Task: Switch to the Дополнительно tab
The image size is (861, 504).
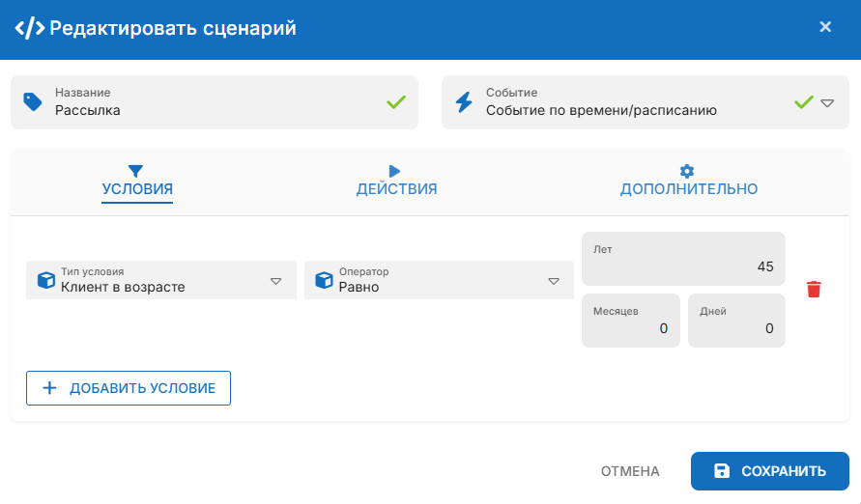Action: click(x=688, y=188)
